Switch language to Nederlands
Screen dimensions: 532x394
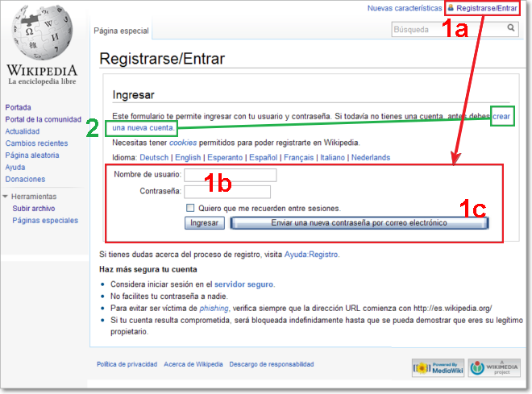[x=371, y=158]
